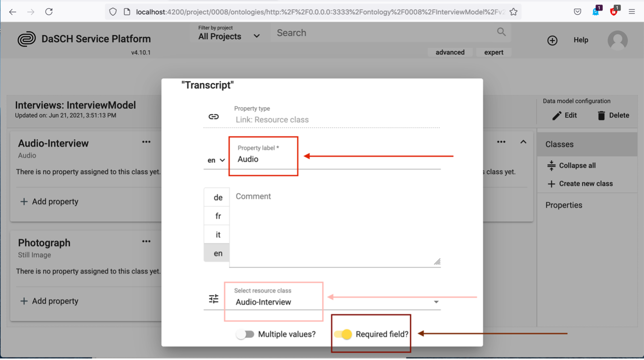Click the search magnifier icon
This screenshot has height=360, width=644.
[x=501, y=32]
